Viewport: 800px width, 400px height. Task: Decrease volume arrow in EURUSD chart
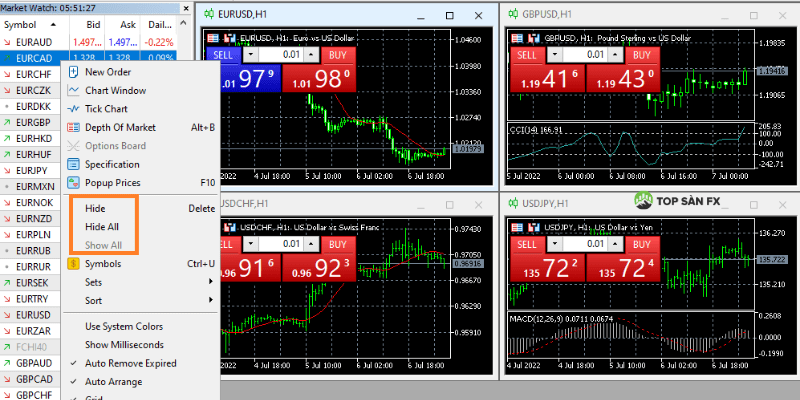250,55
